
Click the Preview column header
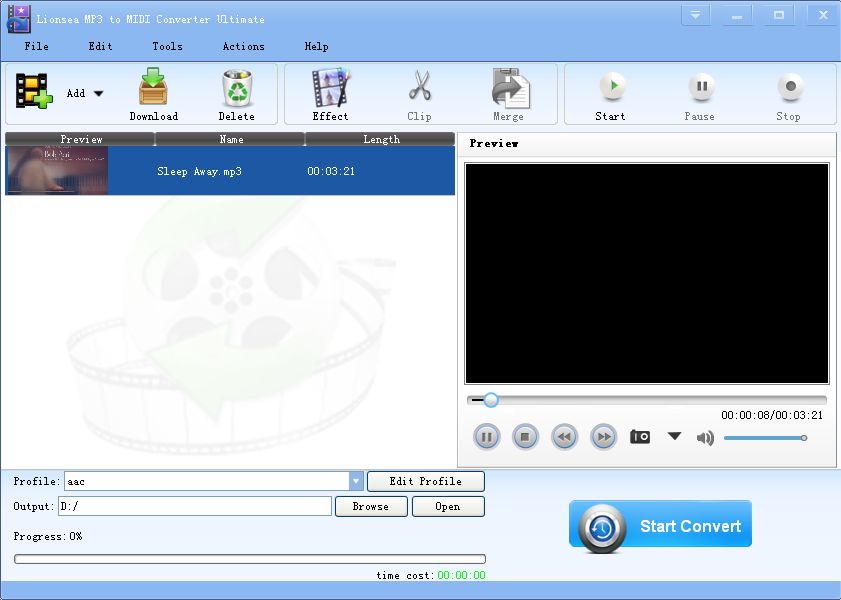click(80, 139)
